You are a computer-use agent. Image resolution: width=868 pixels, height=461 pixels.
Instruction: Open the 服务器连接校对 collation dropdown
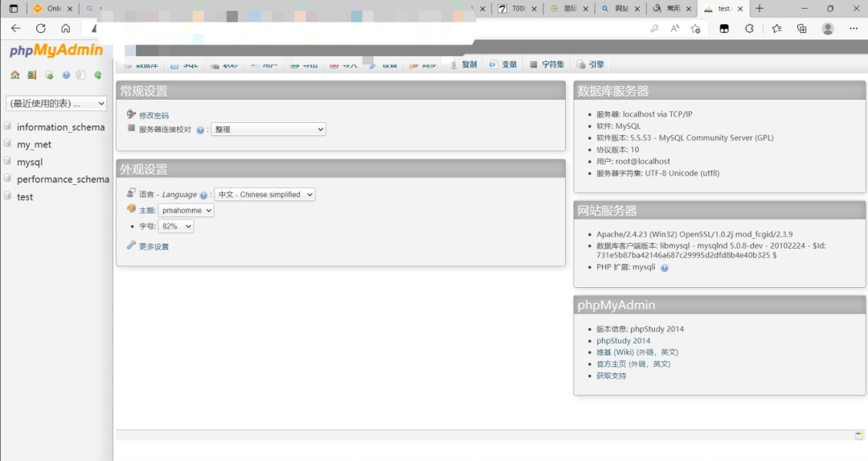tap(268, 129)
